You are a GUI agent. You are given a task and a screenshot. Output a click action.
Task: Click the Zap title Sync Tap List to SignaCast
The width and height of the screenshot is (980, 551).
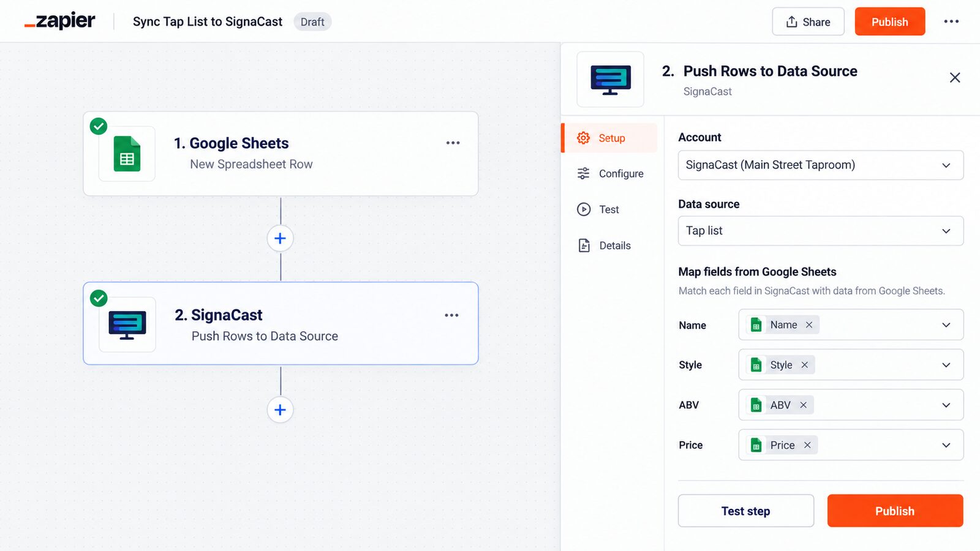[x=208, y=21]
